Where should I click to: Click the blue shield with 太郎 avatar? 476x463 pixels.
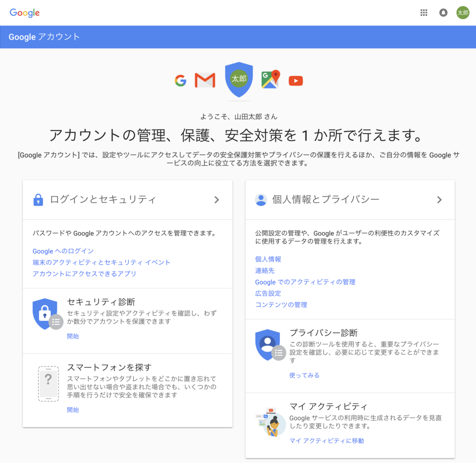click(x=239, y=79)
